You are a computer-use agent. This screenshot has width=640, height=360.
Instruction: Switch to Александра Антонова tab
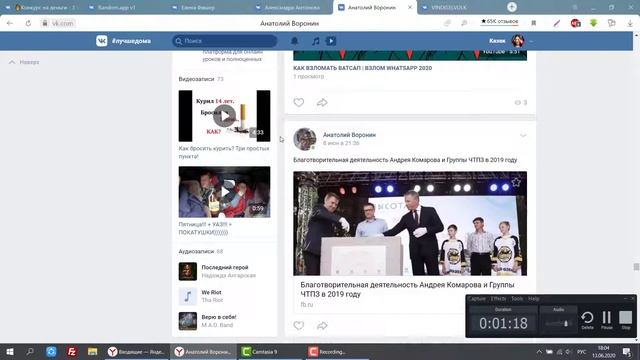tap(292, 7)
